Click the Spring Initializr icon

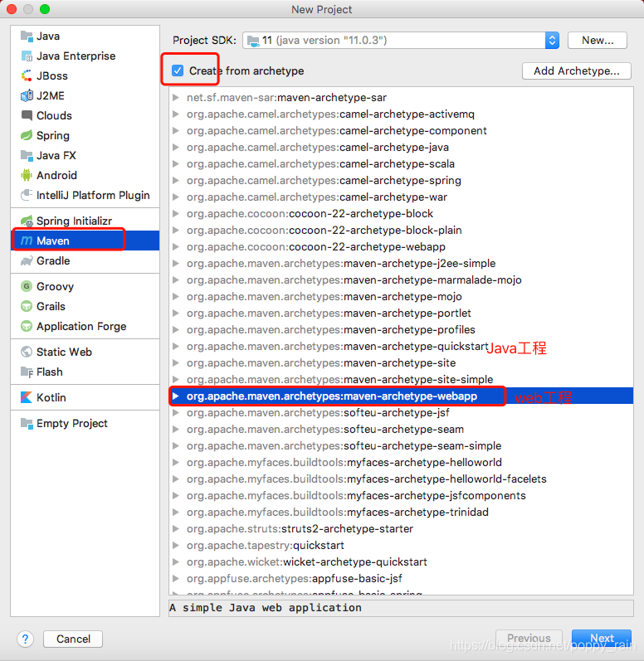click(27, 221)
